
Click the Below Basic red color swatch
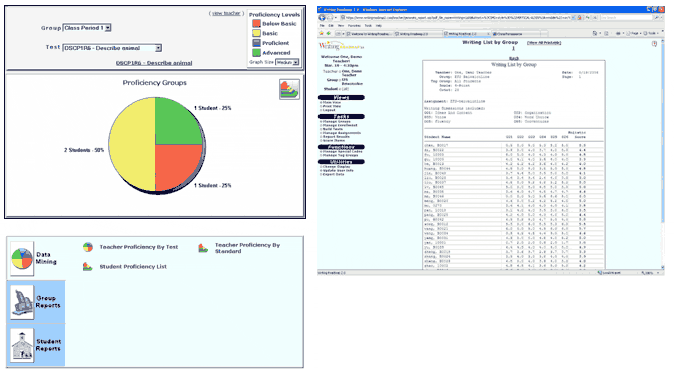point(256,24)
